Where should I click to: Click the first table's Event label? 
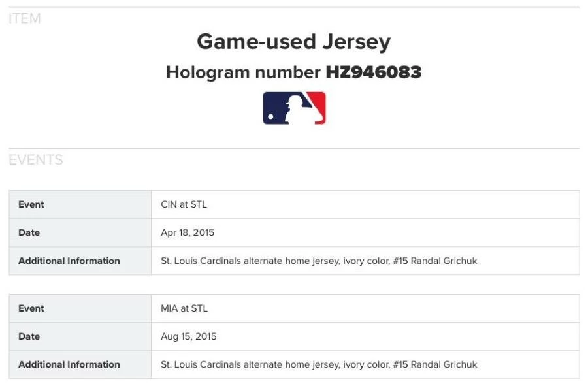point(31,204)
